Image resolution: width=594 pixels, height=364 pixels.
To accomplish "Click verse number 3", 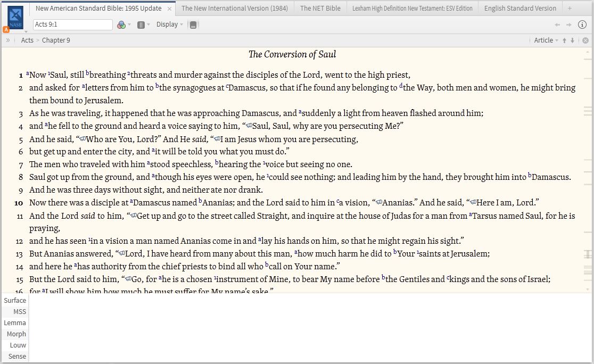I will point(21,114).
